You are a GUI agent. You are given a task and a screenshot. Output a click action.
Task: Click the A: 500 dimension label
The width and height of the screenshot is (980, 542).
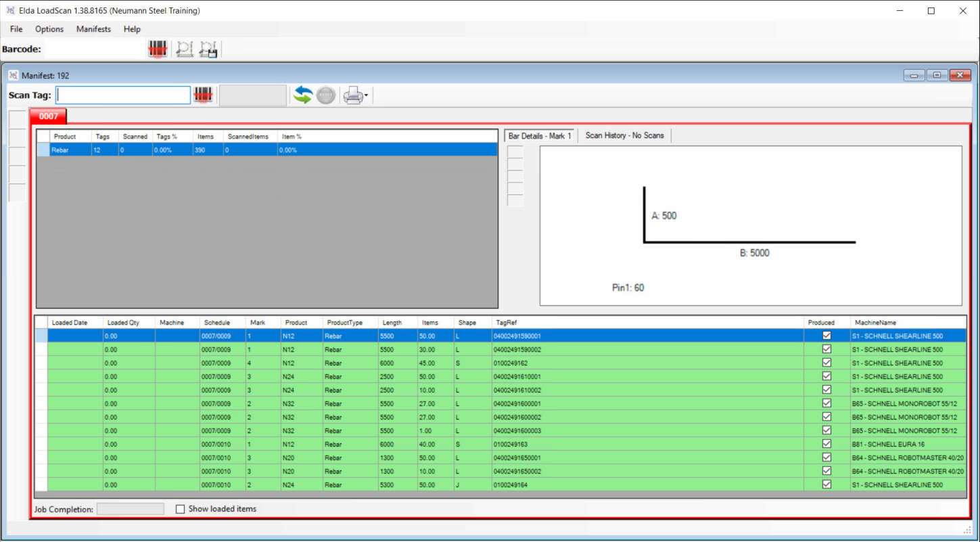point(663,216)
